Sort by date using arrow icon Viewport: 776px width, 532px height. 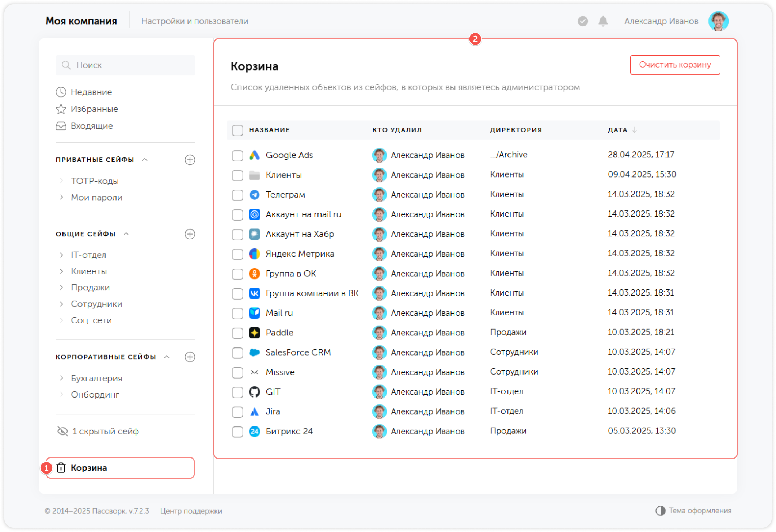click(635, 130)
